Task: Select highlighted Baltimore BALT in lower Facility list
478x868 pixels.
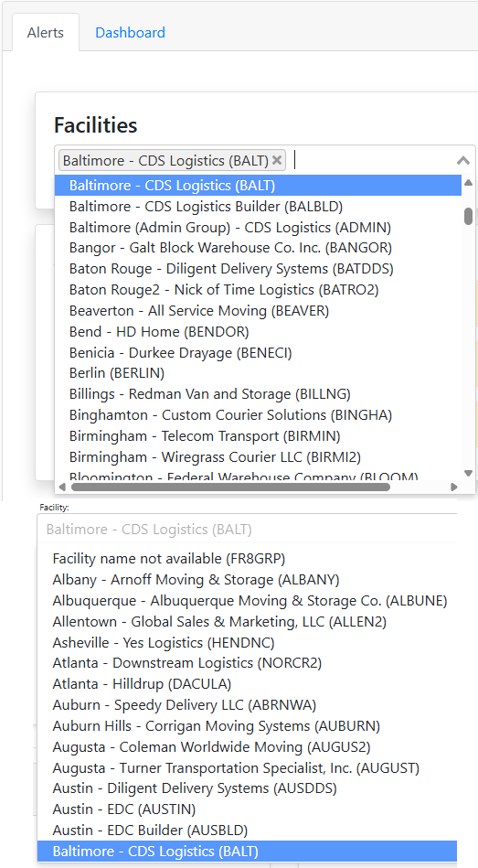Action: [247, 851]
